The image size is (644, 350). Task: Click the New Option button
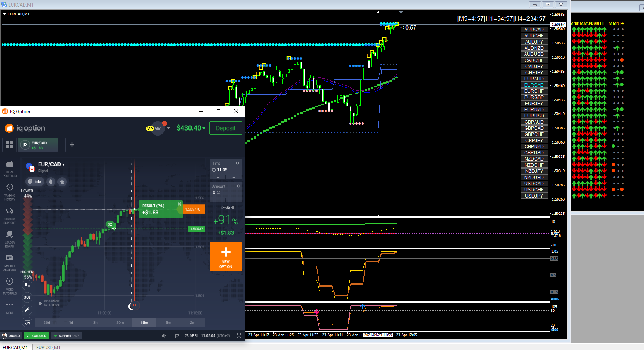[226, 257]
